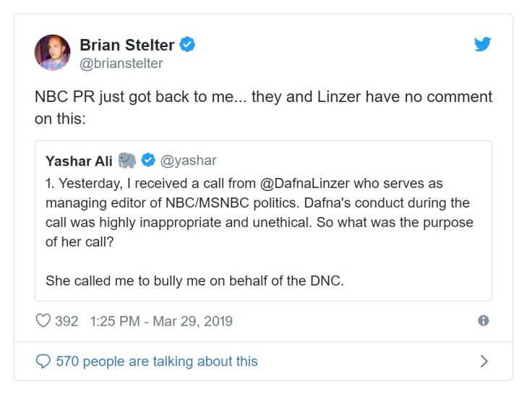The height and width of the screenshot is (395, 532).
Task: Open the tweet info icon
Action: pos(484,320)
